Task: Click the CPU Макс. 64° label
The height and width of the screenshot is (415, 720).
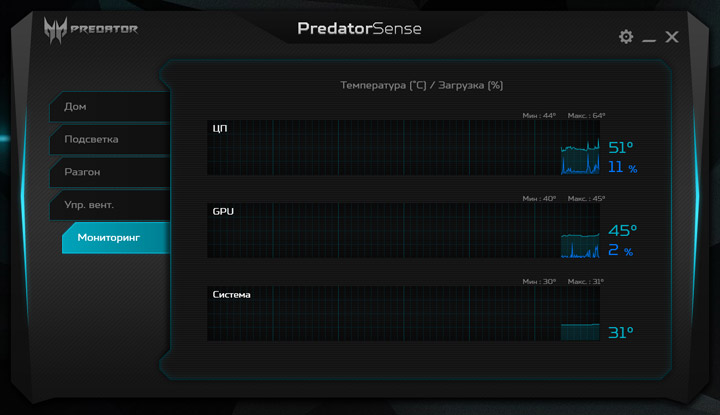Action: (586, 115)
